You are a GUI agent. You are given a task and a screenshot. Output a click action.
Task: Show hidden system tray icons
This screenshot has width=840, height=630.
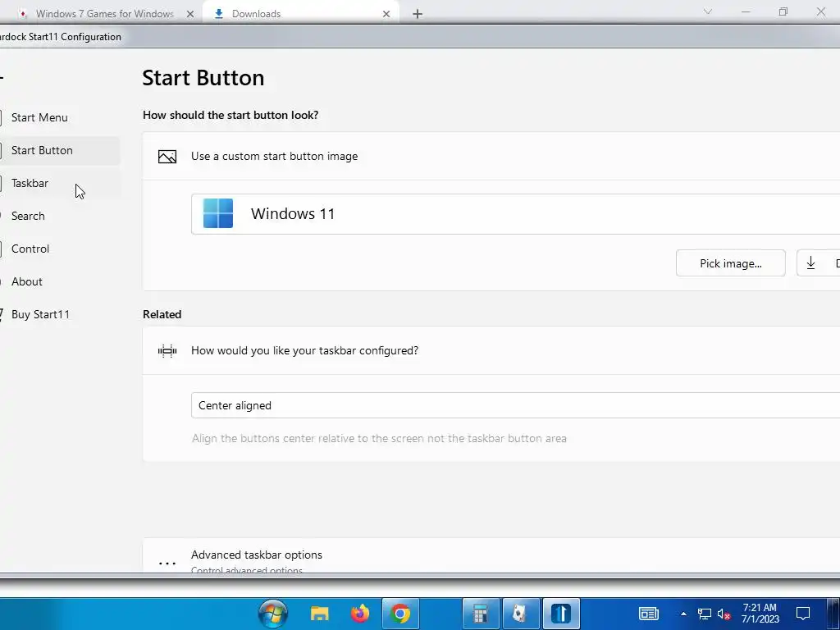point(683,614)
